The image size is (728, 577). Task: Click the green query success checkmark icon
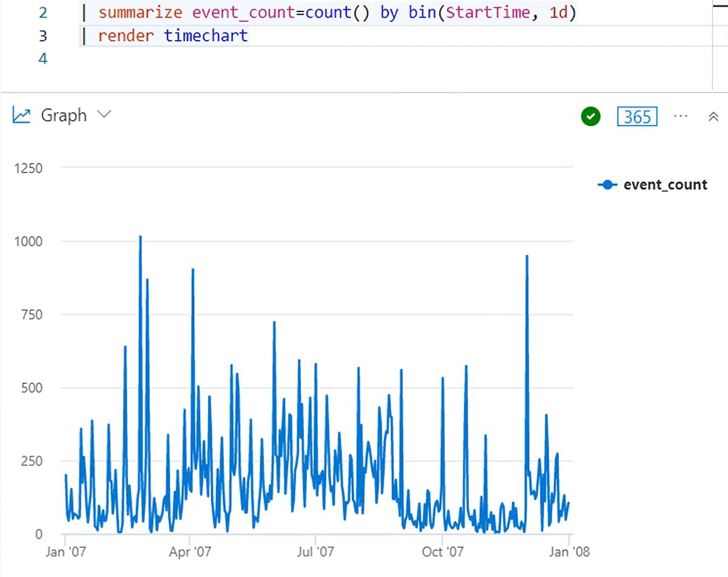[590, 116]
